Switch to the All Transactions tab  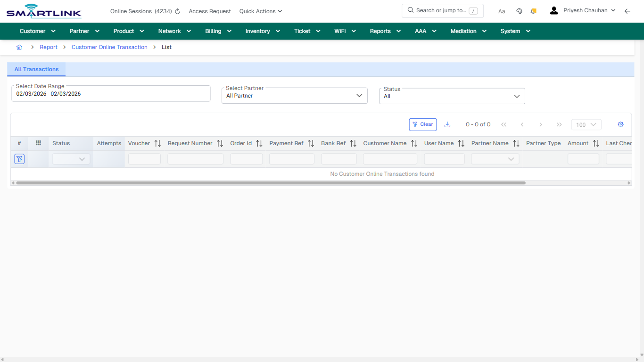[x=36, y=69]
